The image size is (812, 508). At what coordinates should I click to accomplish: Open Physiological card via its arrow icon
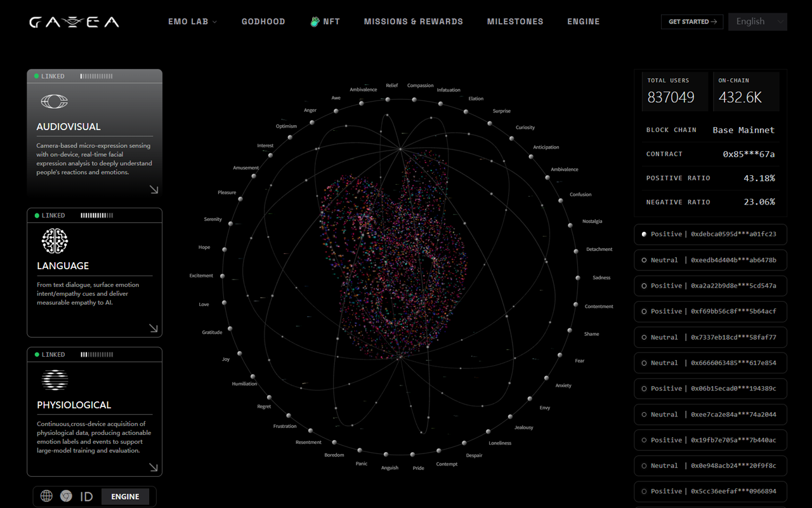(x=154, y=467)
